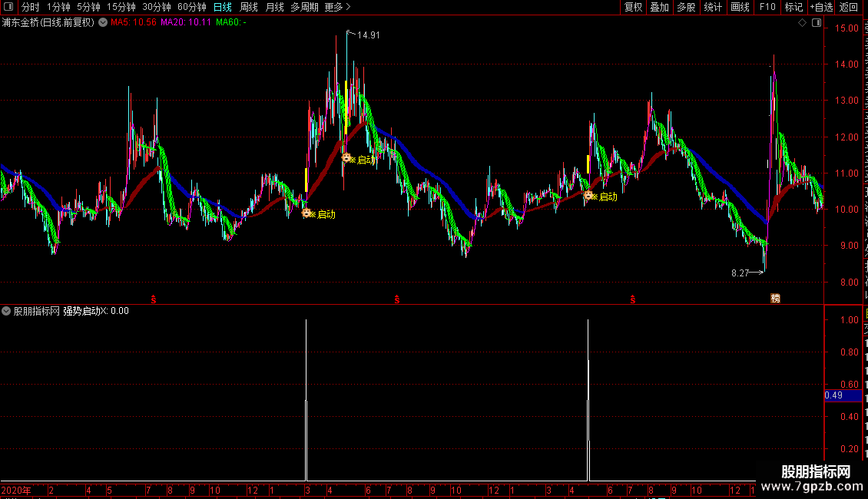Viewport: 868px width, 499px height.
Task: Click the blue 0.49 value tag on axis
Action: (x=843, y=395)
